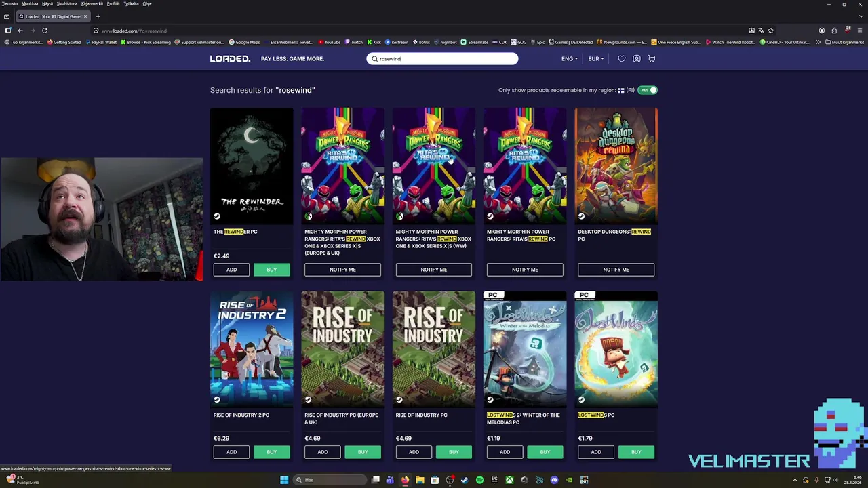This screenshot has height=488, width=868.
Task: Open Epic Games launcher from taskbar
Action: point(494,480)
